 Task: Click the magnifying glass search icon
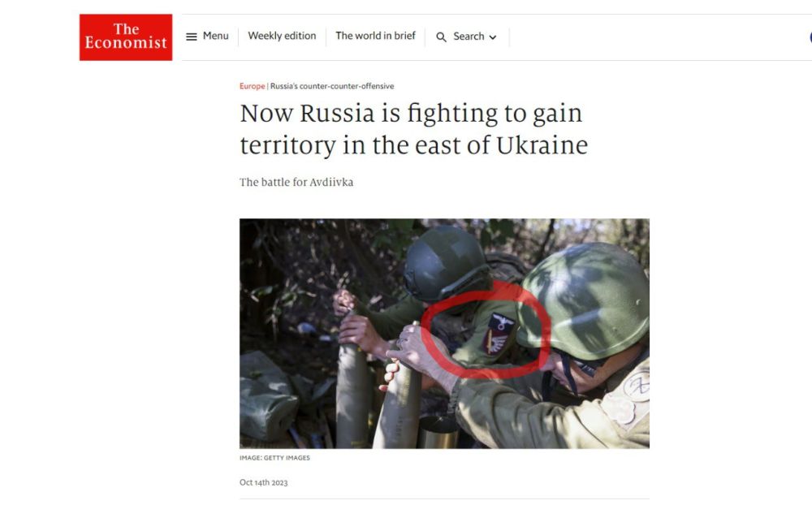coord(441,37)
